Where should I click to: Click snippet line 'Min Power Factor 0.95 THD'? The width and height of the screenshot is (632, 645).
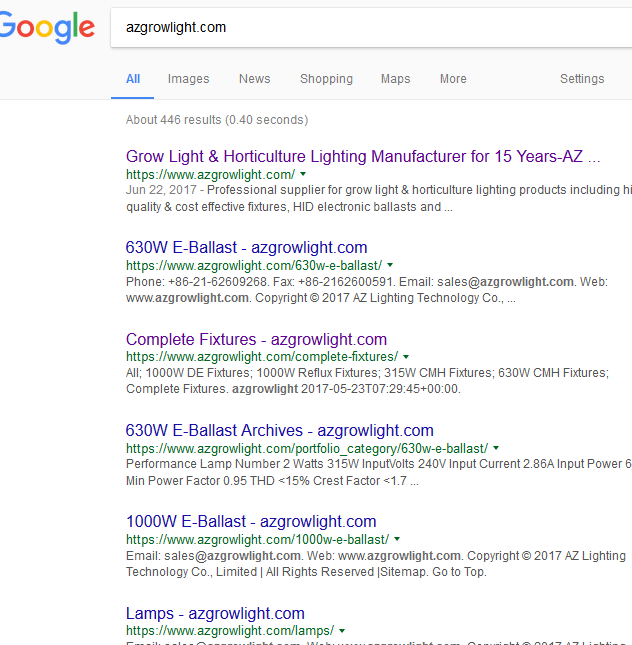coord(272,480)
